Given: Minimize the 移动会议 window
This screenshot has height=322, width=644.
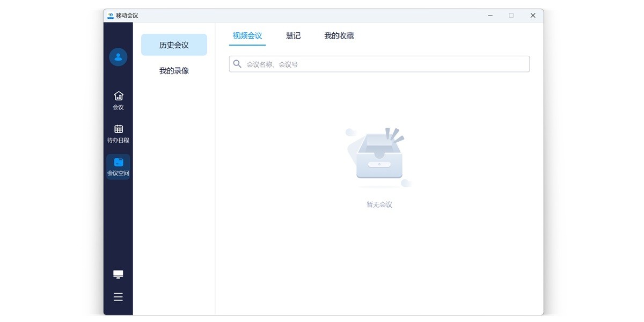Looking at the screenshot, I should (490, 16).
